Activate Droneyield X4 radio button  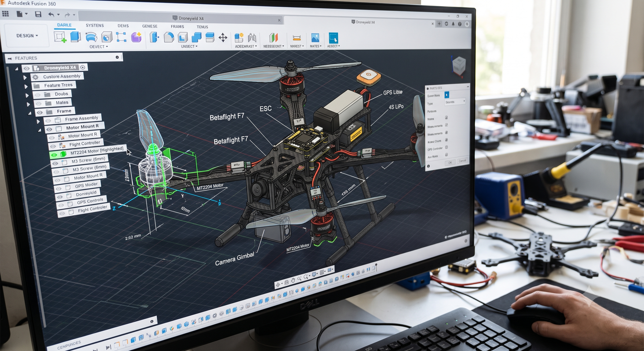83,67
